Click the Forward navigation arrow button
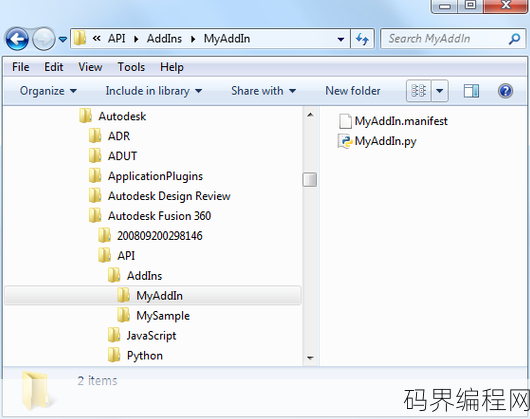The image size is (530, 419). [44, 39]
